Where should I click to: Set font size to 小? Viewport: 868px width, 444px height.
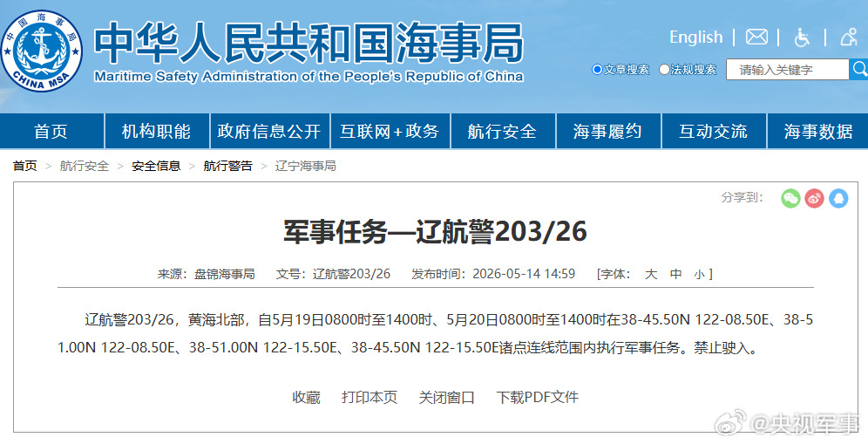pyautogui.click(x=699, y=274)
